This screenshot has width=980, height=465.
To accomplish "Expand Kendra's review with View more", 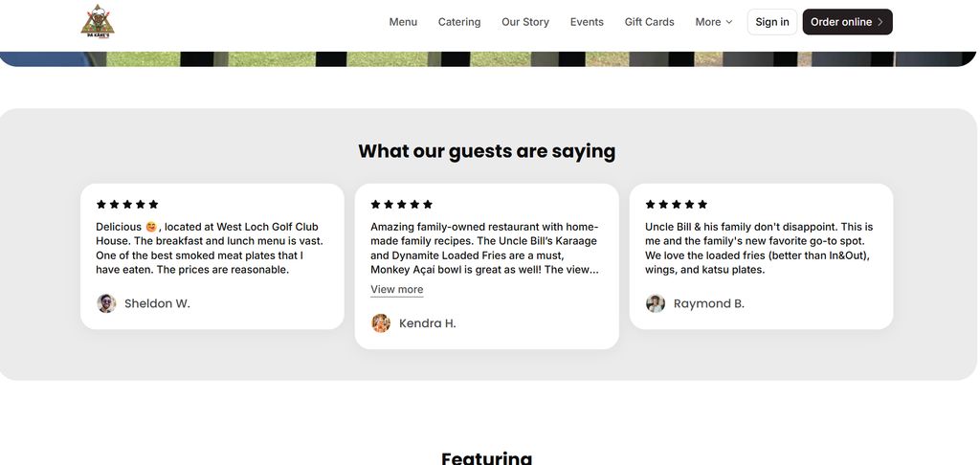I will coord(396,290).
